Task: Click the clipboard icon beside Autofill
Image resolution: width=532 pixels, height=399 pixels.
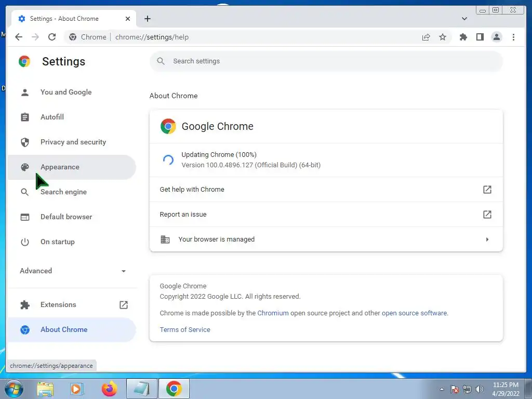Action: pyautogui.click(x=25, y=117)
